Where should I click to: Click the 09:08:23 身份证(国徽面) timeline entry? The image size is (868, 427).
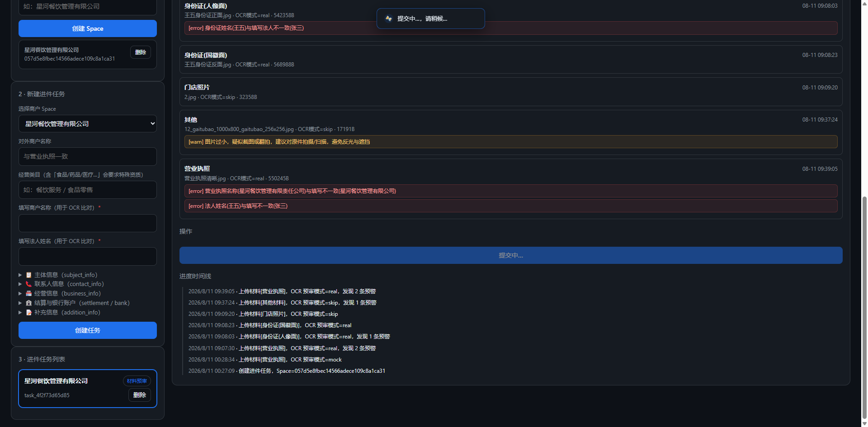pos(270,325)
